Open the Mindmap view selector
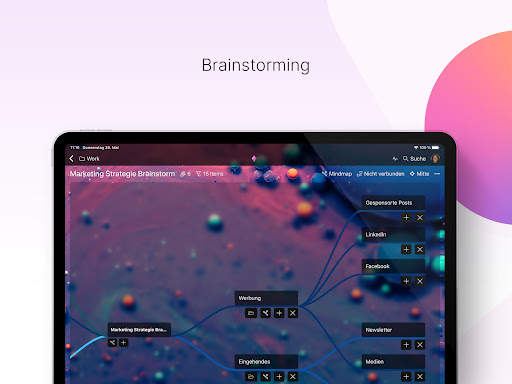 337,174
